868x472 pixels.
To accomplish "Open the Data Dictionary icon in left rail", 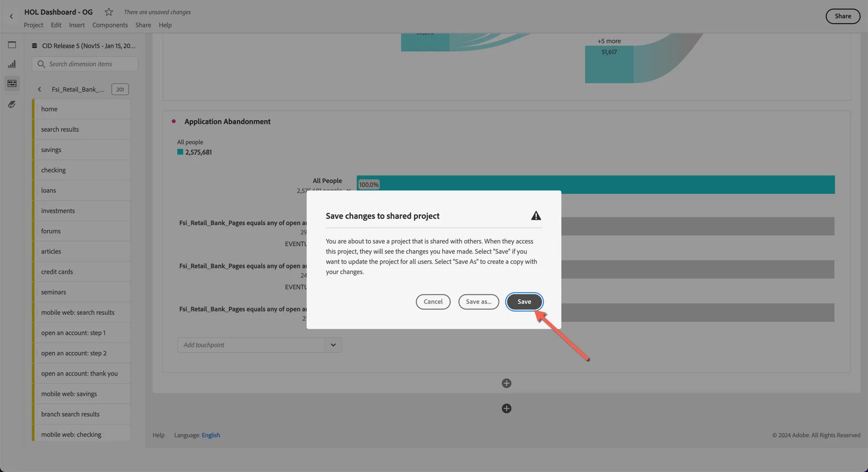I will (12, 104).
